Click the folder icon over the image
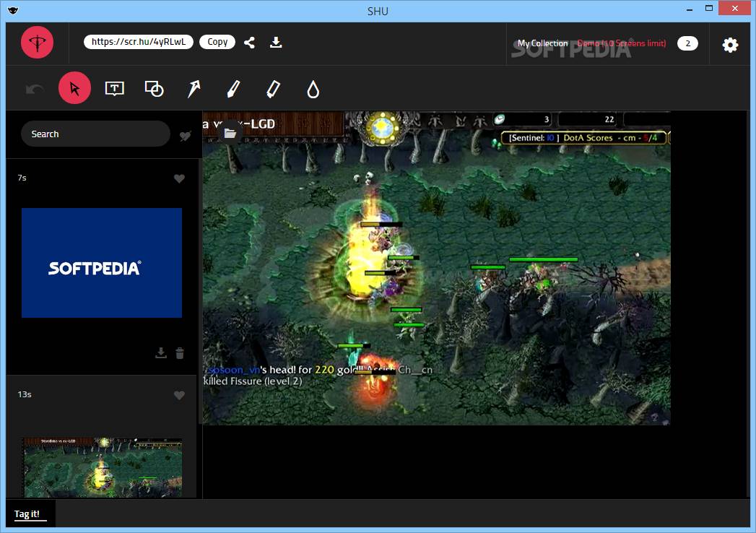 coord(230,133)
